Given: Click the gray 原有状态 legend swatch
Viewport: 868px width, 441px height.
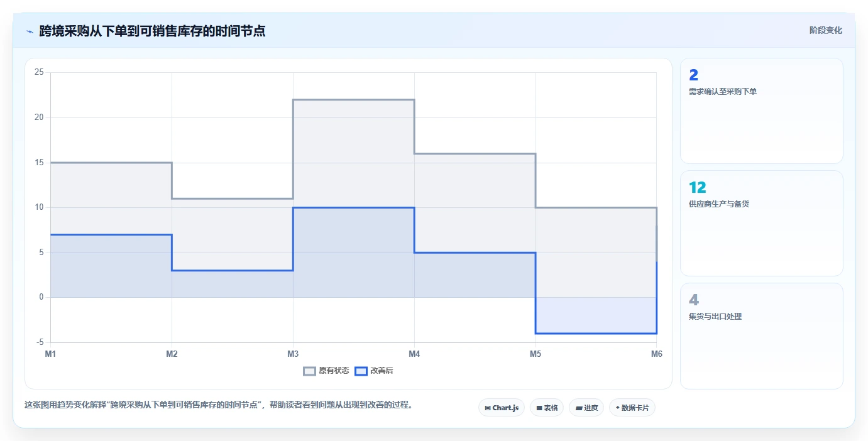Looking at the screenshot, I should tap(309, 371).
